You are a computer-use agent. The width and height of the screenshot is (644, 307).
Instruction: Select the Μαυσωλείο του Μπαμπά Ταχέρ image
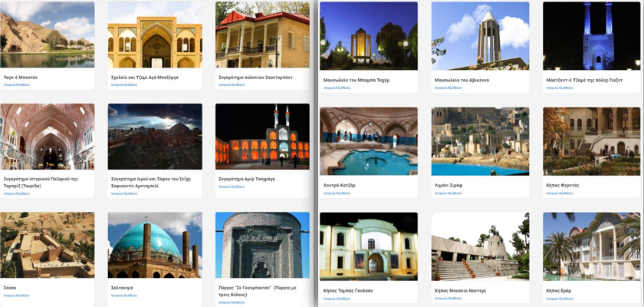coord(369,36)
